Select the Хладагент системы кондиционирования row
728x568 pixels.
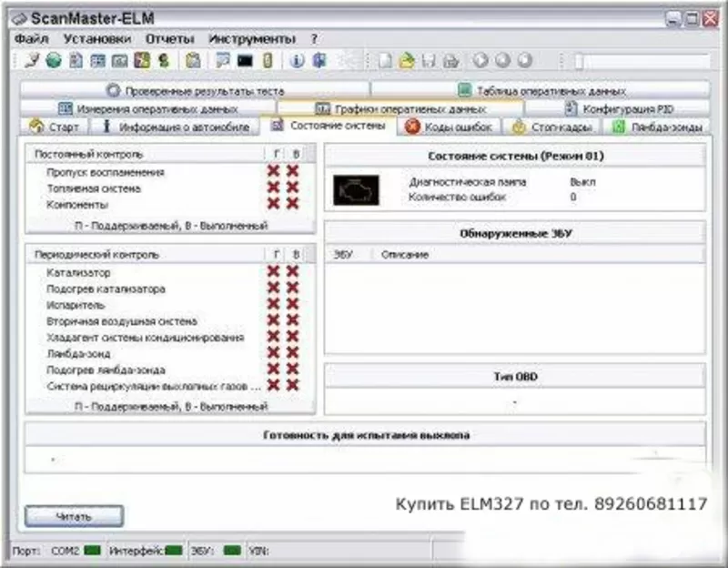tap(170, 338)
